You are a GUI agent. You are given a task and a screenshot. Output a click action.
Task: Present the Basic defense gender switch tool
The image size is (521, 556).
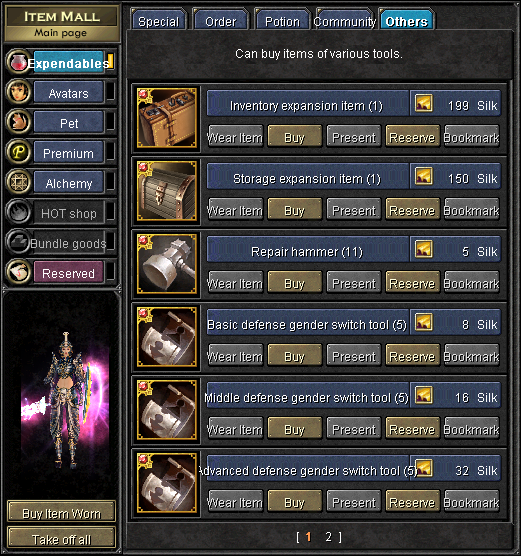(x=354, y=356)
